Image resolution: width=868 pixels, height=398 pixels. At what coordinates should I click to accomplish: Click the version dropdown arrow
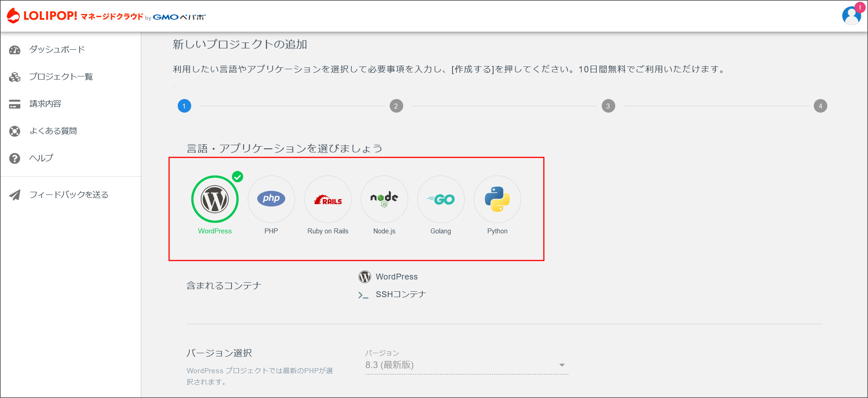point(562,365)
